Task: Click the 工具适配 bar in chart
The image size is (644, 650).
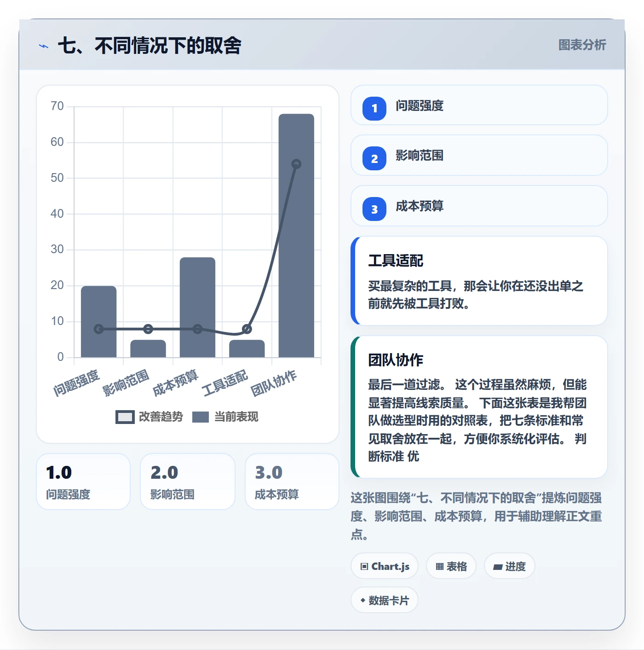Action: 247,348
